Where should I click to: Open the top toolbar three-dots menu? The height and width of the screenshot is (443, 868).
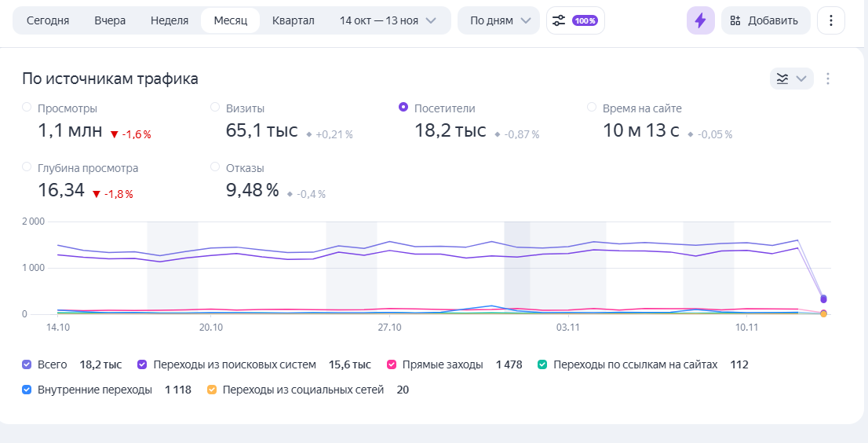point(830,20)
